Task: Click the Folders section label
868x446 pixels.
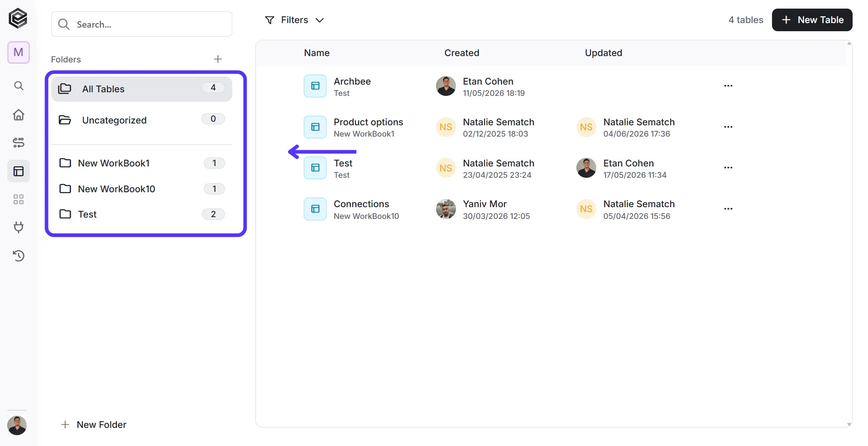Action: [x=66, y=59]
